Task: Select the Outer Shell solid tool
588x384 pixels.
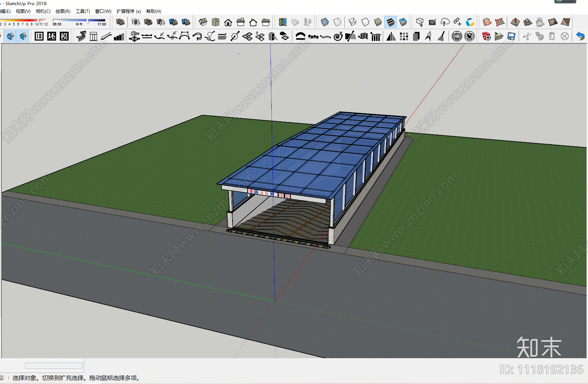Action: tap(120, 22)
